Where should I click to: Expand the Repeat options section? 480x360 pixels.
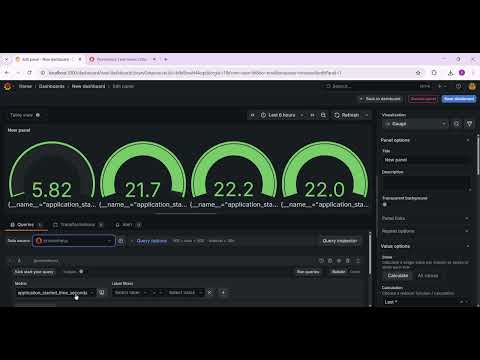click(425, 231)
